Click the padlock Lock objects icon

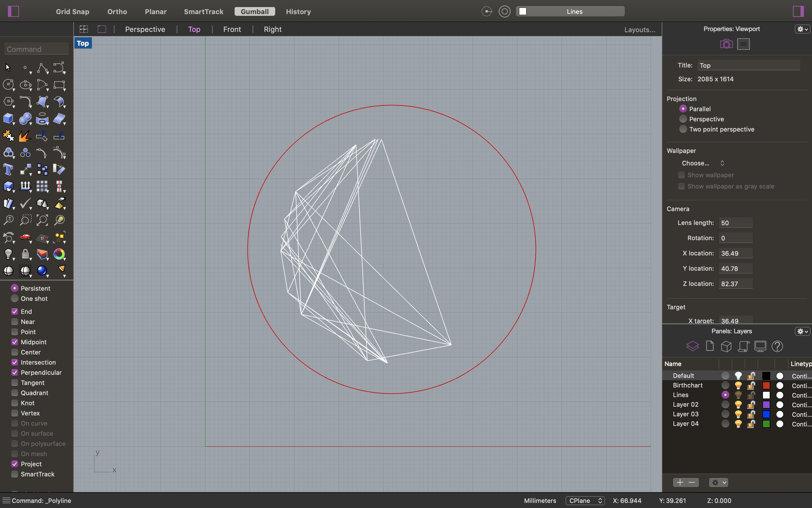point(25,254)
